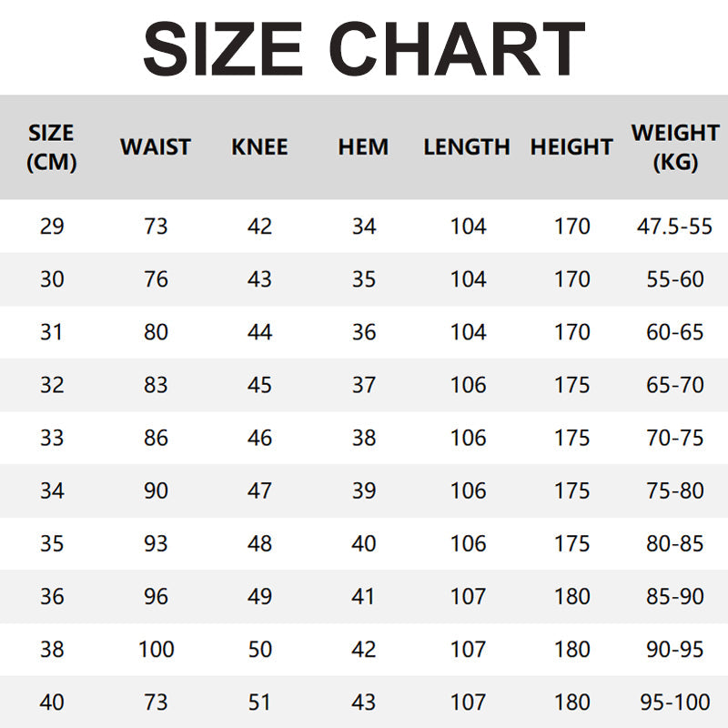Screen dimensions: 728x728
Task: Click the WAIST column header
Action: click(156, 147)
